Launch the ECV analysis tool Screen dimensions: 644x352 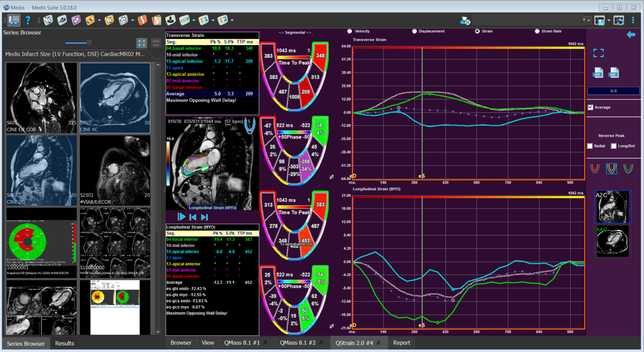[184, 20]
